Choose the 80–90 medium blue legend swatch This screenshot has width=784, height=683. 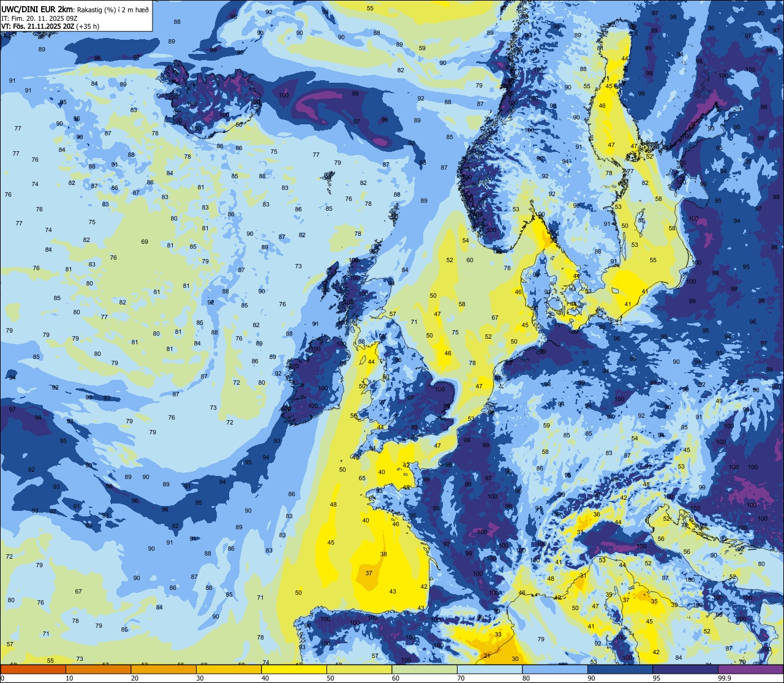tap(555, 669)
